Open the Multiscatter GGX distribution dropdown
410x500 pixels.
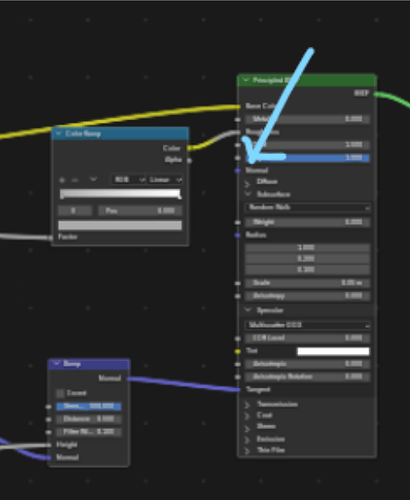tap(308, 325)
